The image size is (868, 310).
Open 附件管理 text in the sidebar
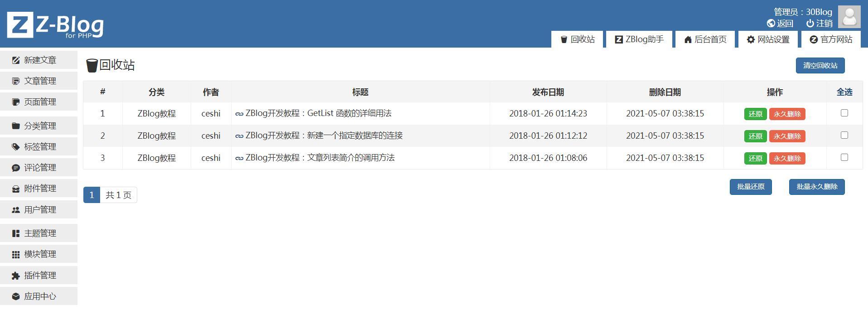[x=40, y=189]
